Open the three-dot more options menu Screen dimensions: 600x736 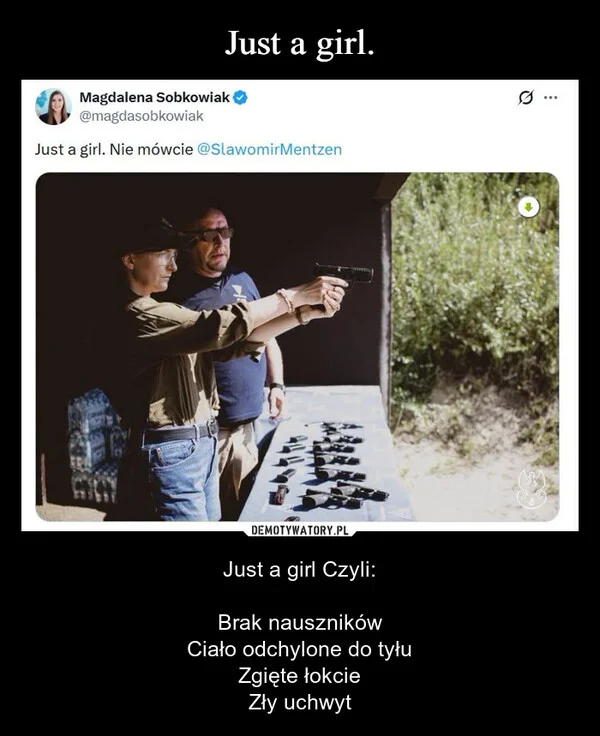[550, 98]
